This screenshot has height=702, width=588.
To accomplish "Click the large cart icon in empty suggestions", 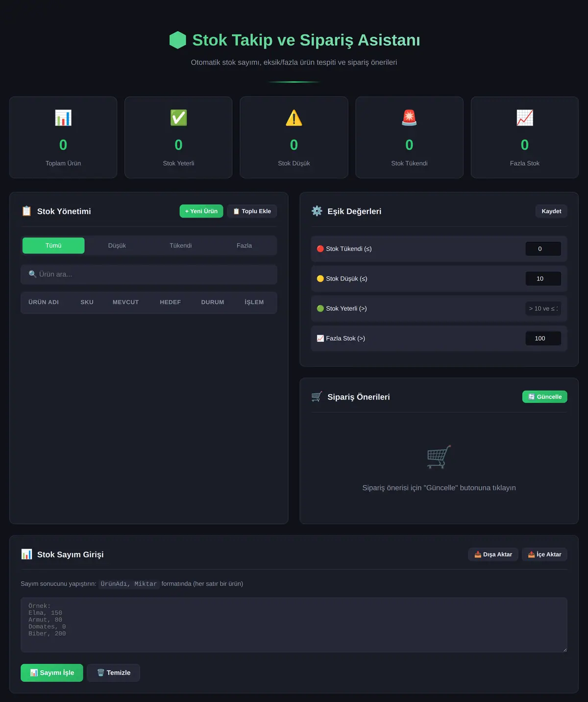I will [x=439, y=457].
